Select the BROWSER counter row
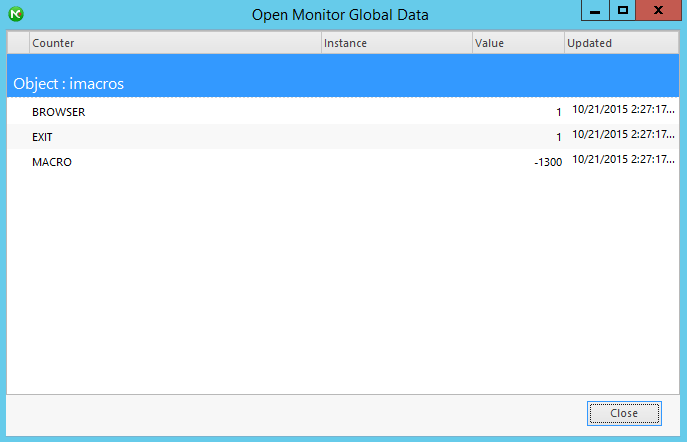The width and height of the screenshot is (687, 442). [343, 111]
